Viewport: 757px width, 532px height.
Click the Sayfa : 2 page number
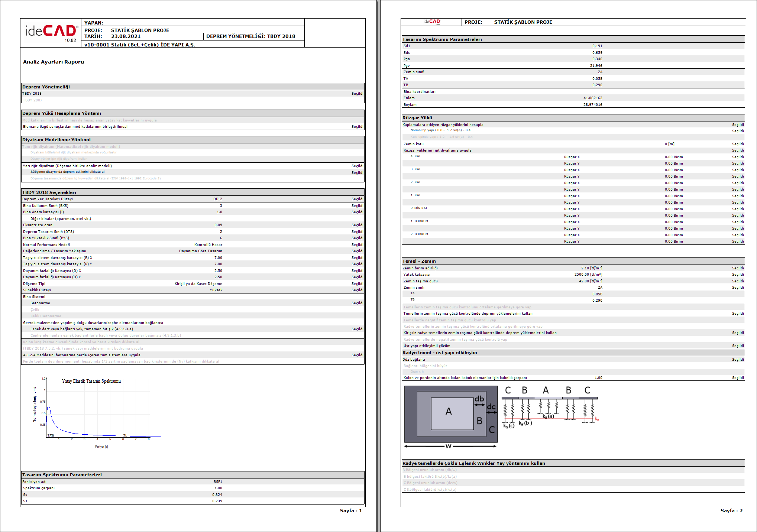click(x=731, y=511)
